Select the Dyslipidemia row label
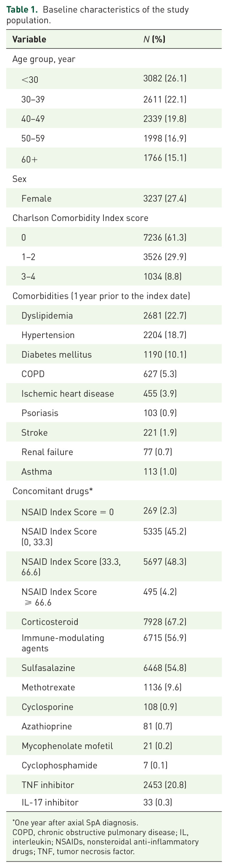Image resolution: width=228 pixels, height=868 pixels. pos(47,316)
